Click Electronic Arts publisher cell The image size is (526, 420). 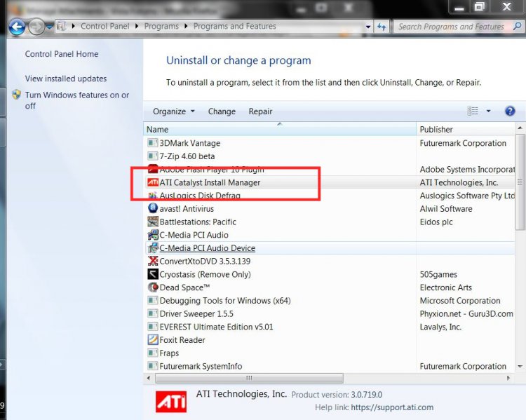point(446,287)
